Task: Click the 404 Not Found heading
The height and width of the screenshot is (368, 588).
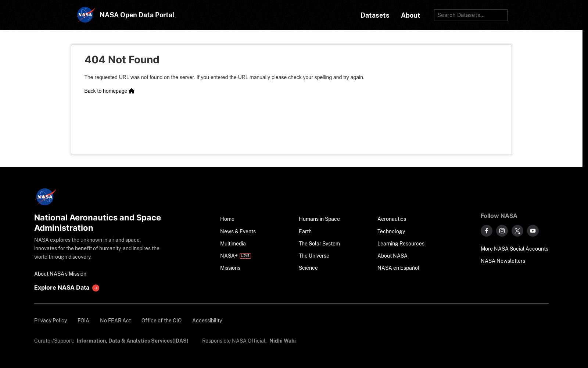Action: click(x=122, y=60)
